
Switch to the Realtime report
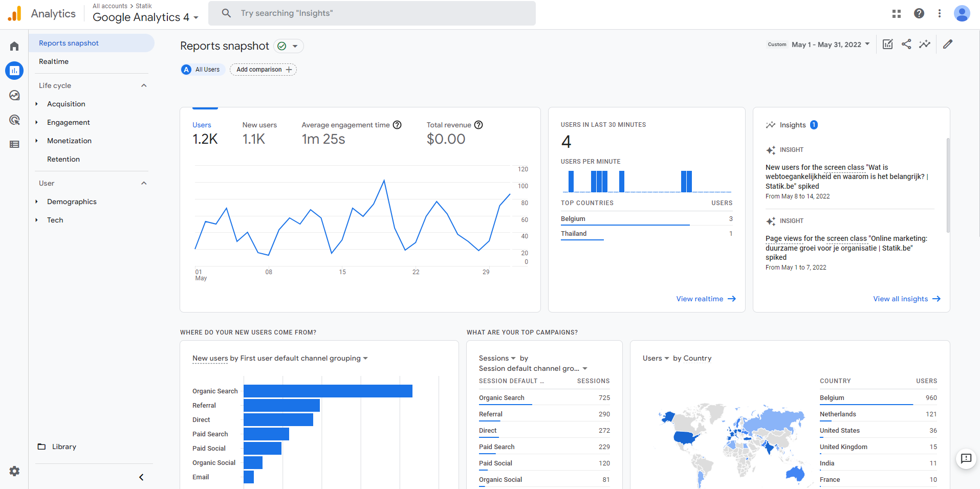53,61
